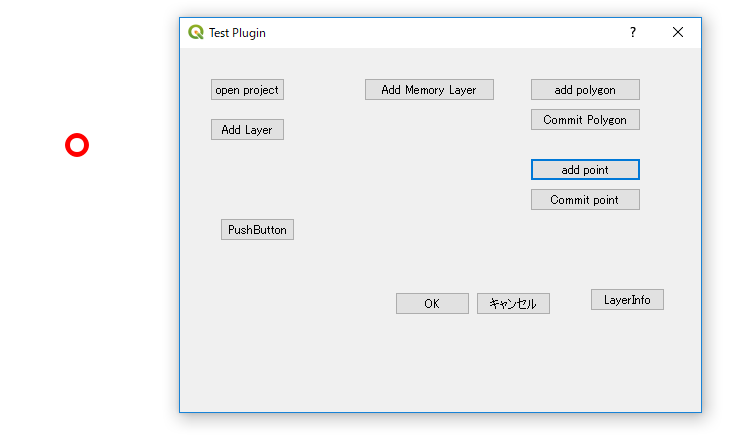Click the QGIS logo icon in title bar
This screenshot has width=729, height=437.
pyautogui.click(x=196, y=32)
